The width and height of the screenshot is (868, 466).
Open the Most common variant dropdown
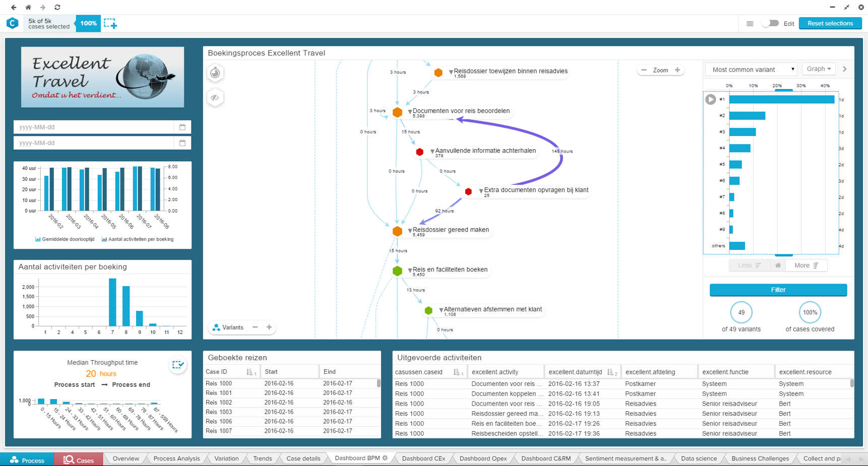click(753, 70)
